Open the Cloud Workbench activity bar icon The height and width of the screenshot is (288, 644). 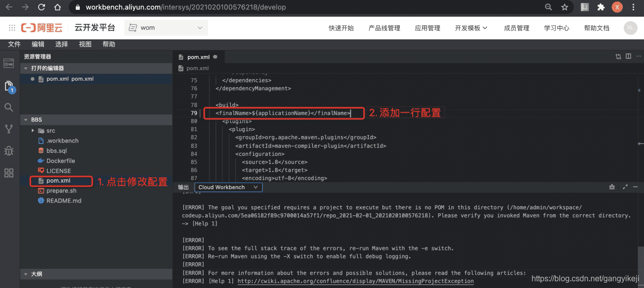[x=8, y=63]
